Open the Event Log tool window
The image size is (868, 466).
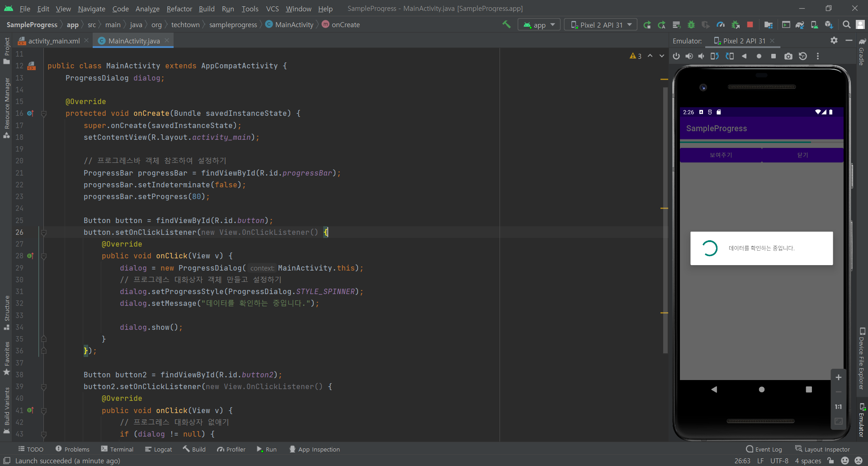(x=764, y=449)
